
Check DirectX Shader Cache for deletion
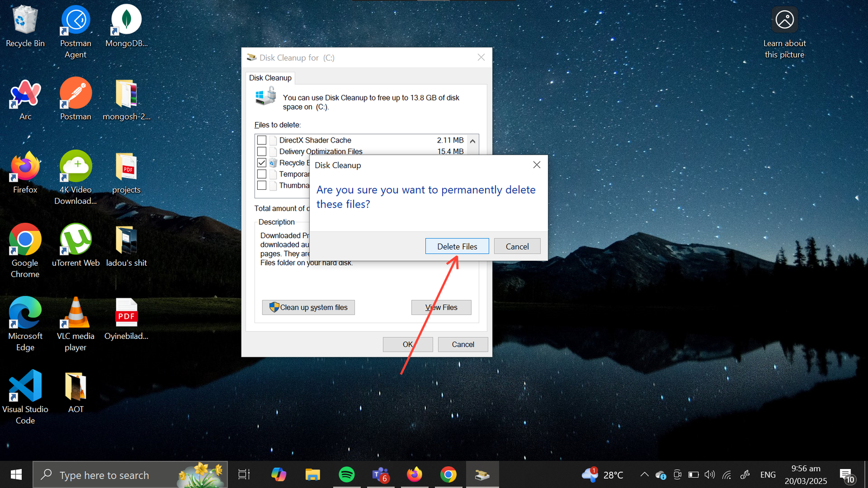pyautogui.click(x=262, y=140)
